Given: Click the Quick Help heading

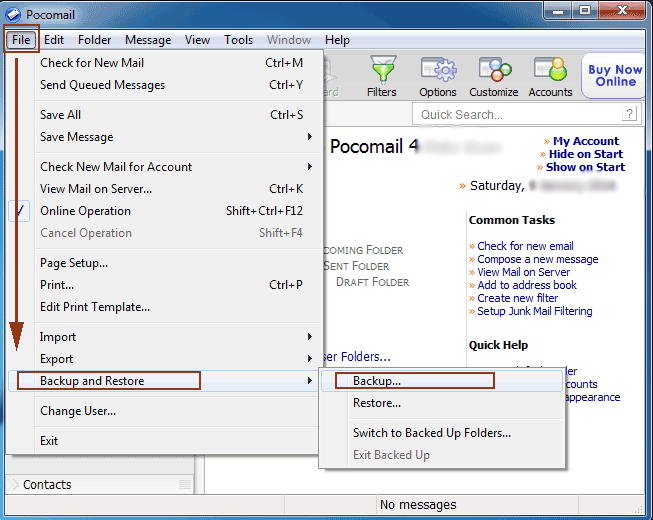Looking at the screenshot, I should pos(498,345).
